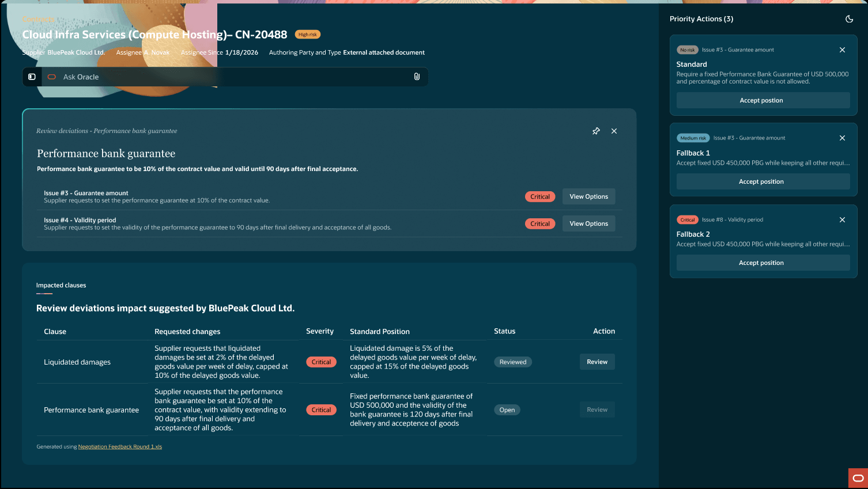Click the Performance bank guarantee clause name cell
Viewport: 868px width, 489px height.
pyautogui.click(x=91, y=410)
